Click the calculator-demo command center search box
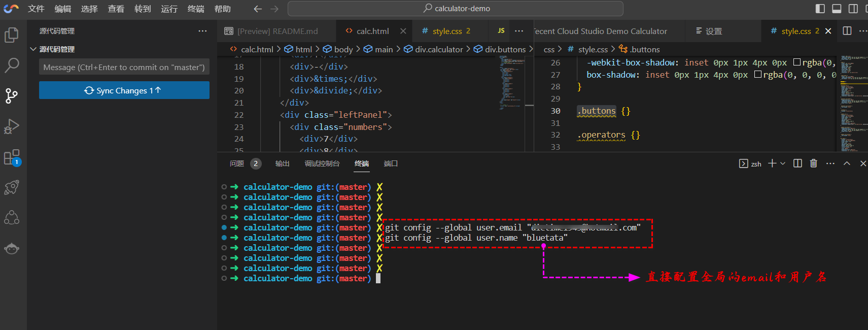Image resolution: width=868 pixels, height=330 pixels. click(x=456, y=9)
